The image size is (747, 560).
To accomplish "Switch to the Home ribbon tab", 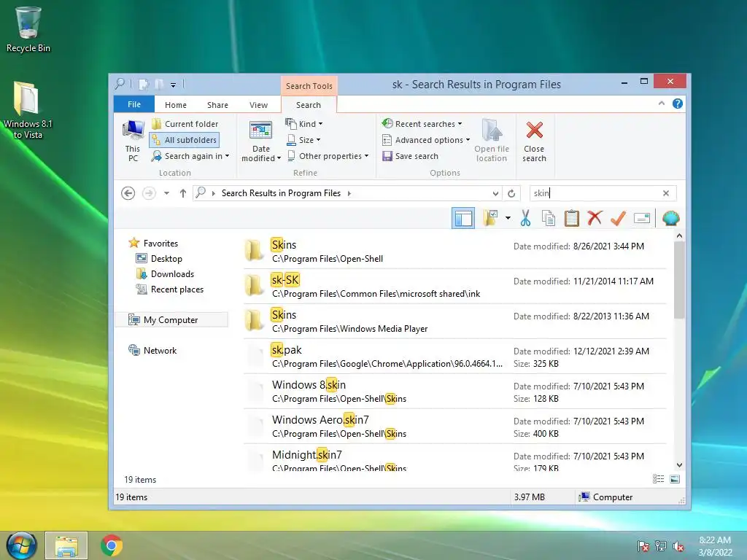I will 176,105.
